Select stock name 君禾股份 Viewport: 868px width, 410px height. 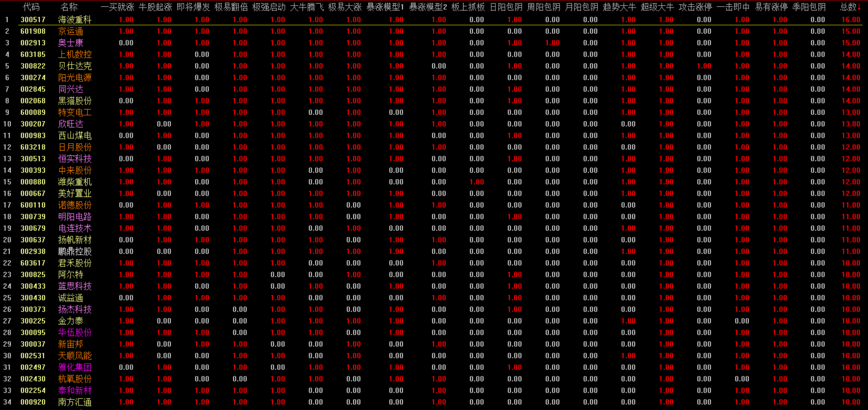pos(75,263)
